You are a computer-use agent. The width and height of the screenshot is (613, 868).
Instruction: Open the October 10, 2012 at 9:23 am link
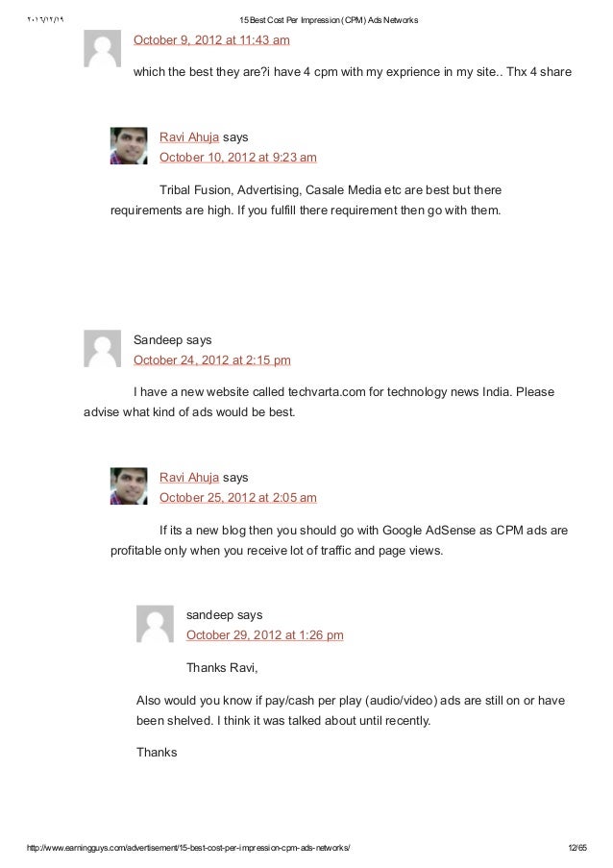point(238,158)
